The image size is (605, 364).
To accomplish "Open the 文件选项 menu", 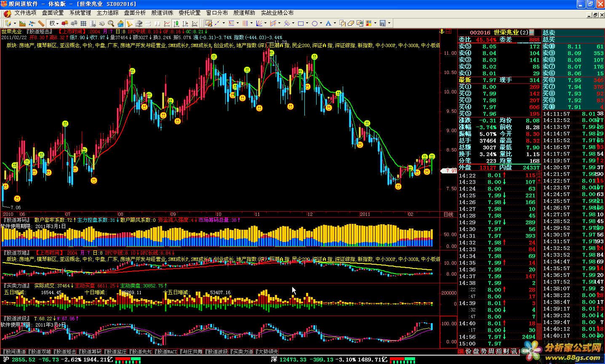I will pyautogui.click(x=25, y=13).
